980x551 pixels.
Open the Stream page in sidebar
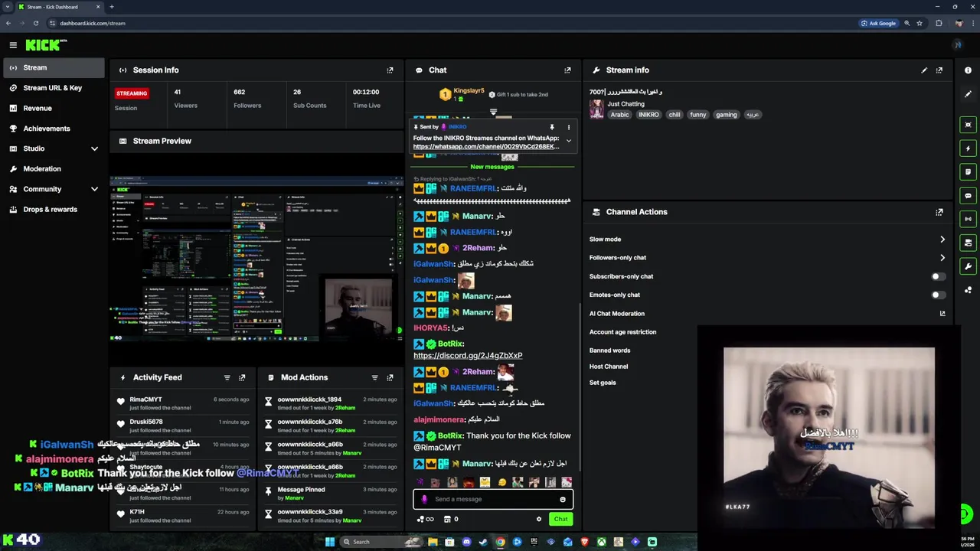click(x=54, y=67)
